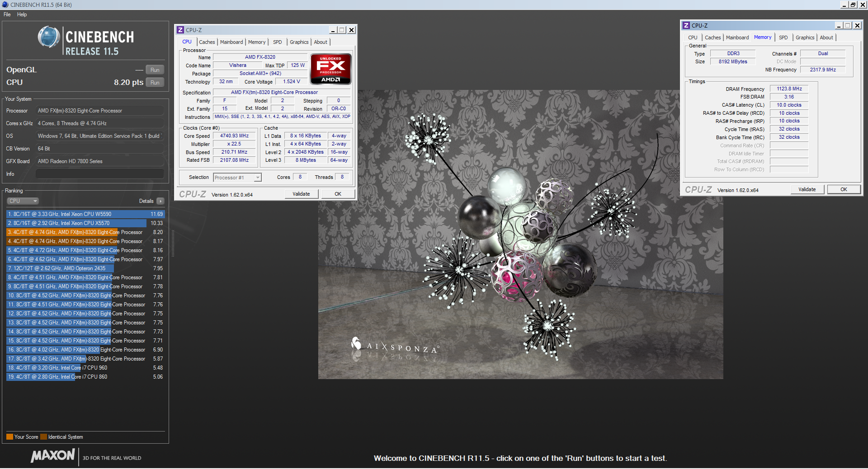Click the AMD FX processor logo in CPU-Z
Image resolution: width=868 pixels, height=469 pixels.
tap(331, 69)
